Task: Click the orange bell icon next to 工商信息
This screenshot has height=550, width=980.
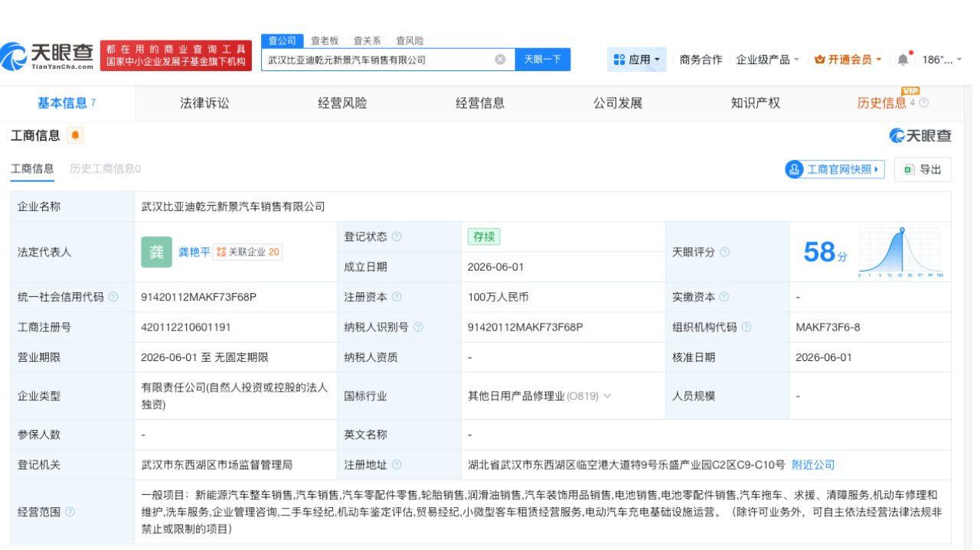Action: pos(75,135)
